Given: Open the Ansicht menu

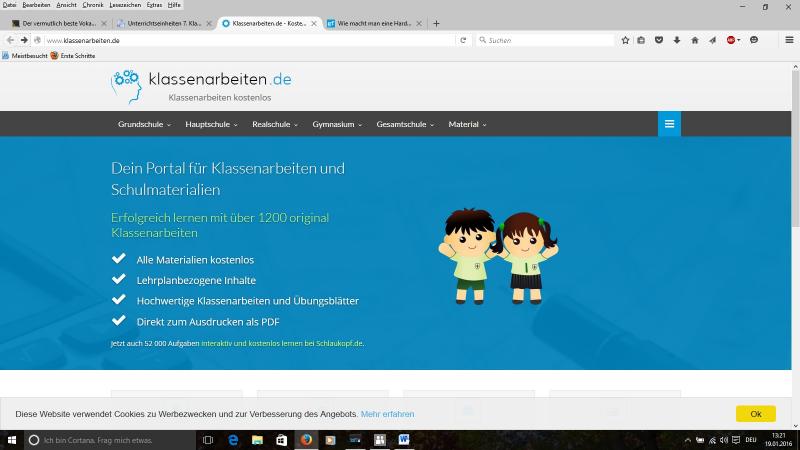Looking at the screenshot, I should (x=66, y=5).
